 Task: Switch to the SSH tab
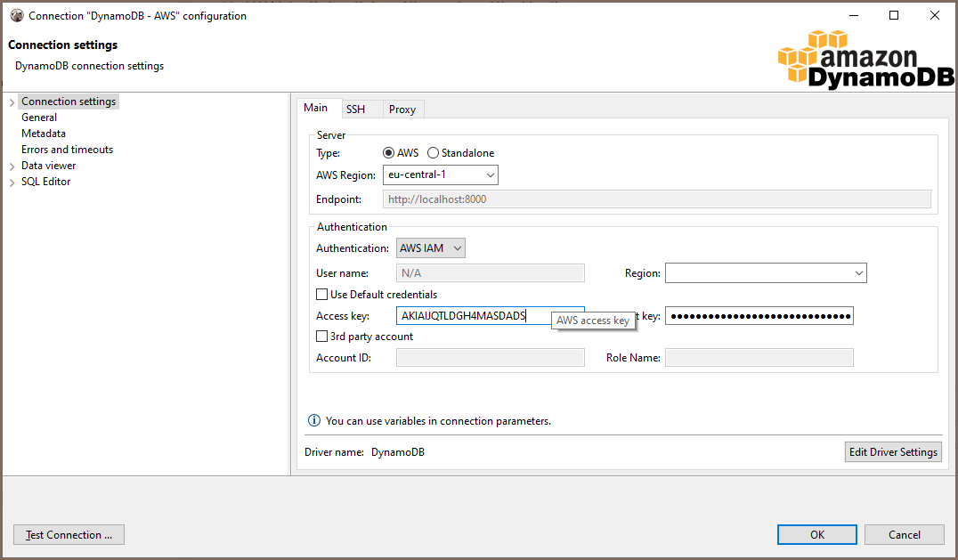[x=355, y=109]
